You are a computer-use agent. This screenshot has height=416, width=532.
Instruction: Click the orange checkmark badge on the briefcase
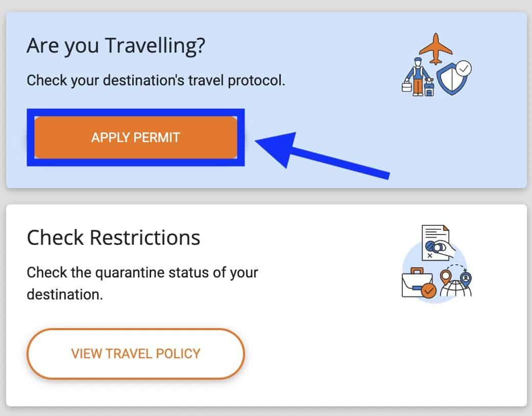(429, 291)
